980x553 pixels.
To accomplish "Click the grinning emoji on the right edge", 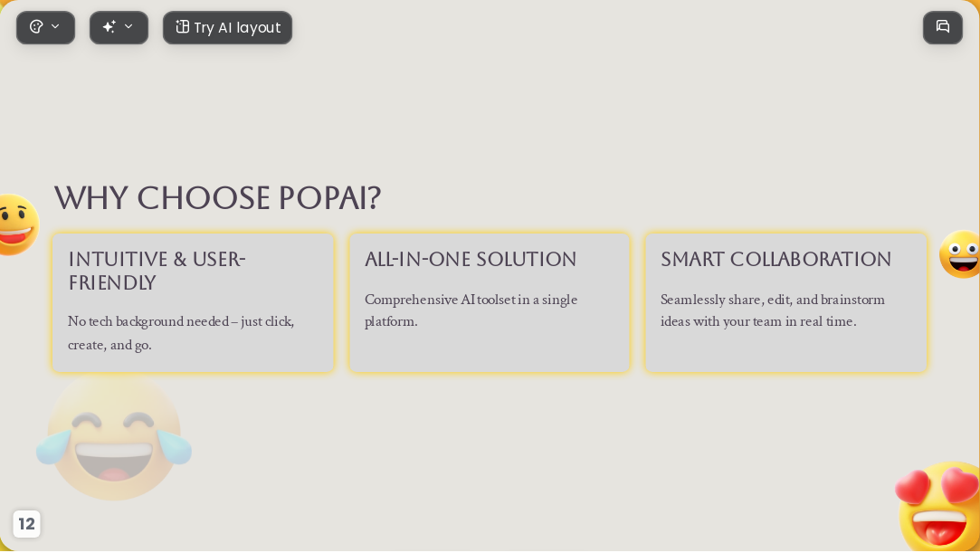I will coord(961,254).
